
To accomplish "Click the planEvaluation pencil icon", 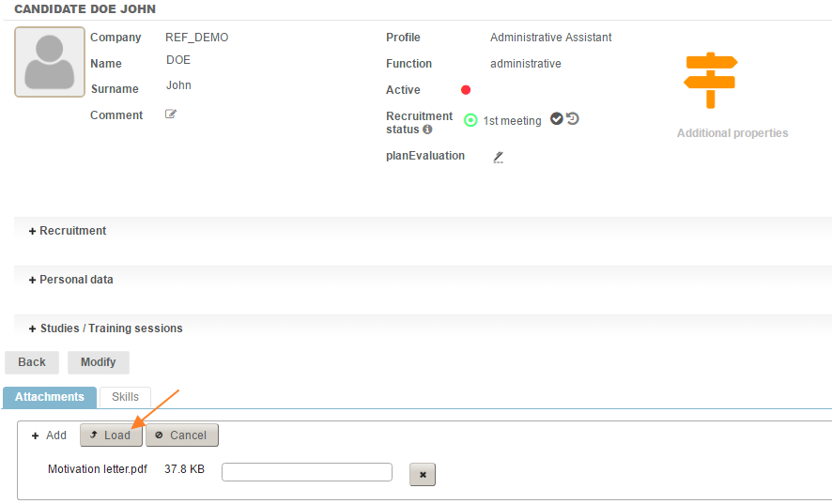I will point(499,157).
